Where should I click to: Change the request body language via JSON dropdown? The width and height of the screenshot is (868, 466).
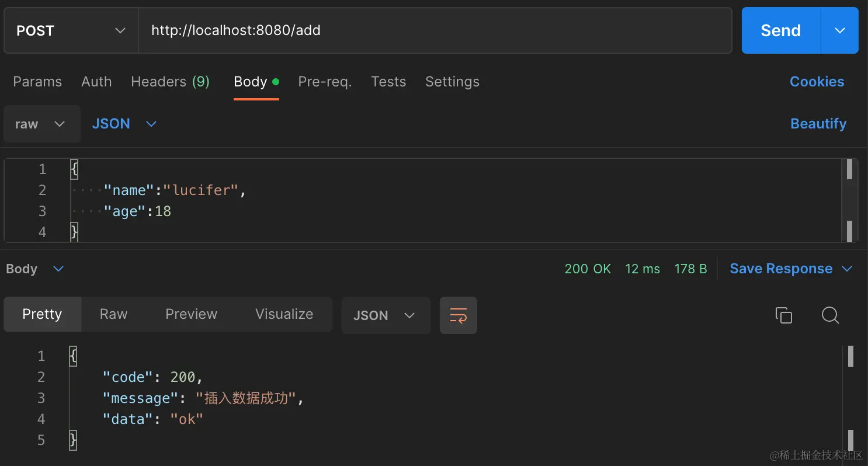click(x=124, y=124)
